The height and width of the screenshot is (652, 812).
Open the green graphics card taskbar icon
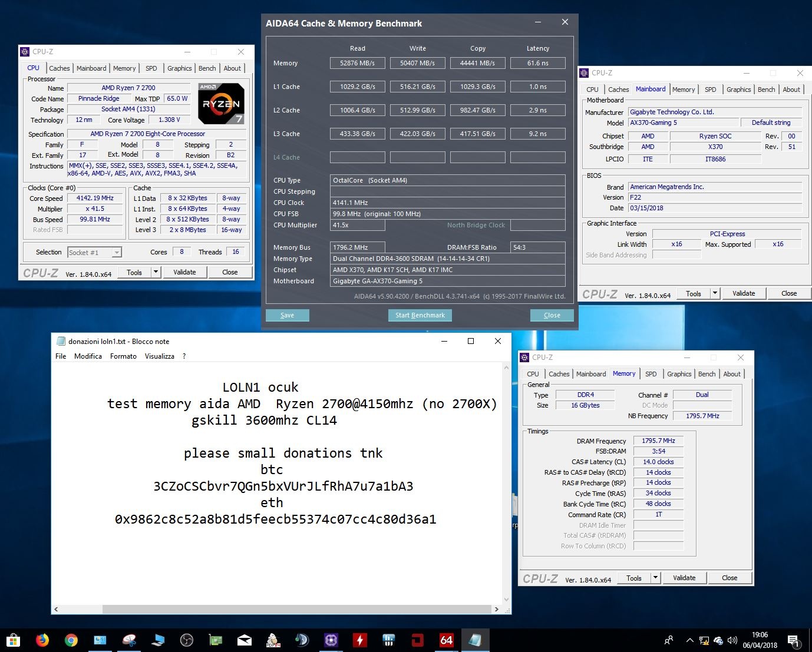coord(216,640)
